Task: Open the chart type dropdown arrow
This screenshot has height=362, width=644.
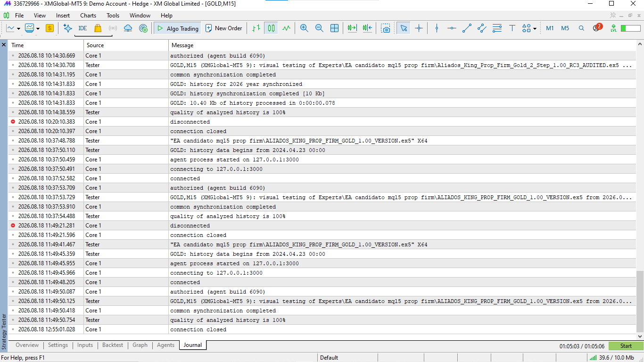Action: (x=18, y=29)
